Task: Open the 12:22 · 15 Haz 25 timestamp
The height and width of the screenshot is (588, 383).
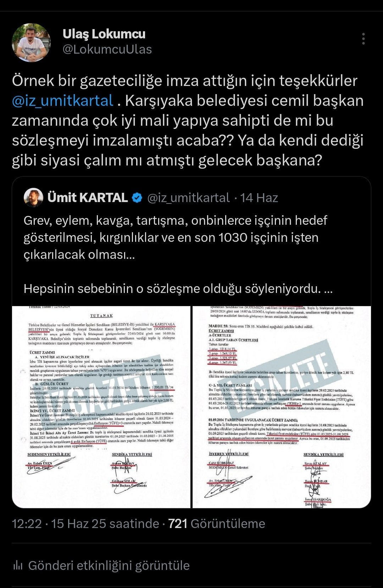Action: [85, 523]
